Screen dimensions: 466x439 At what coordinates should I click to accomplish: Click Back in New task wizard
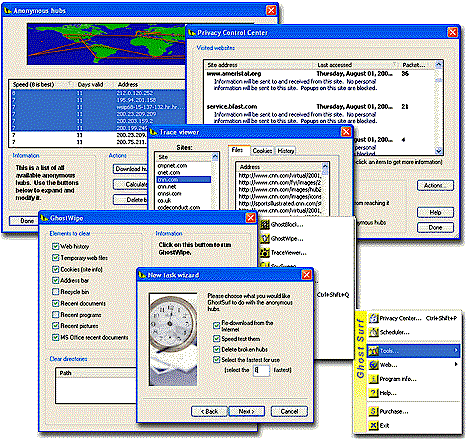210,411
